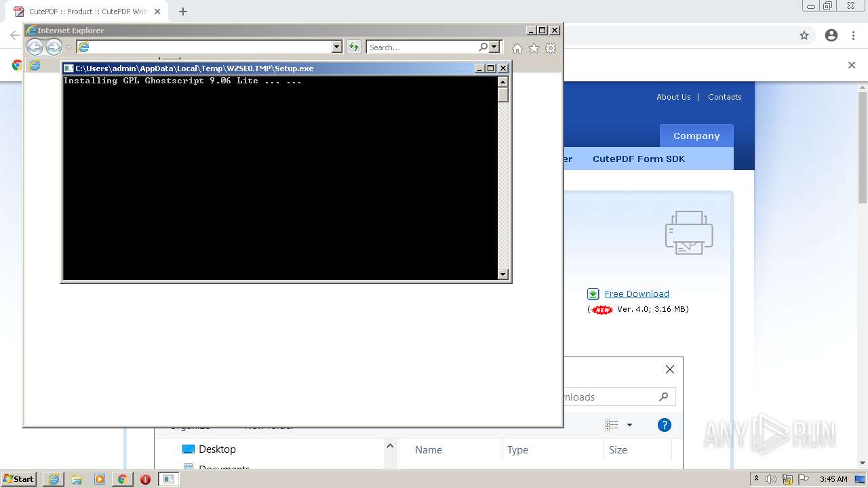Expand the IE address bar dropdown
868x488 pixels.
click(x=337, y=47)
